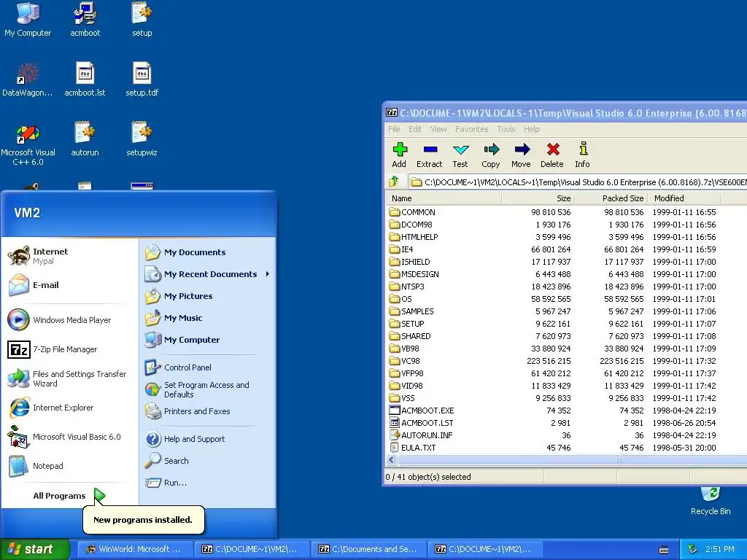
Task: Open Set Program Access and Defaults
Action: tap(208, 389)
